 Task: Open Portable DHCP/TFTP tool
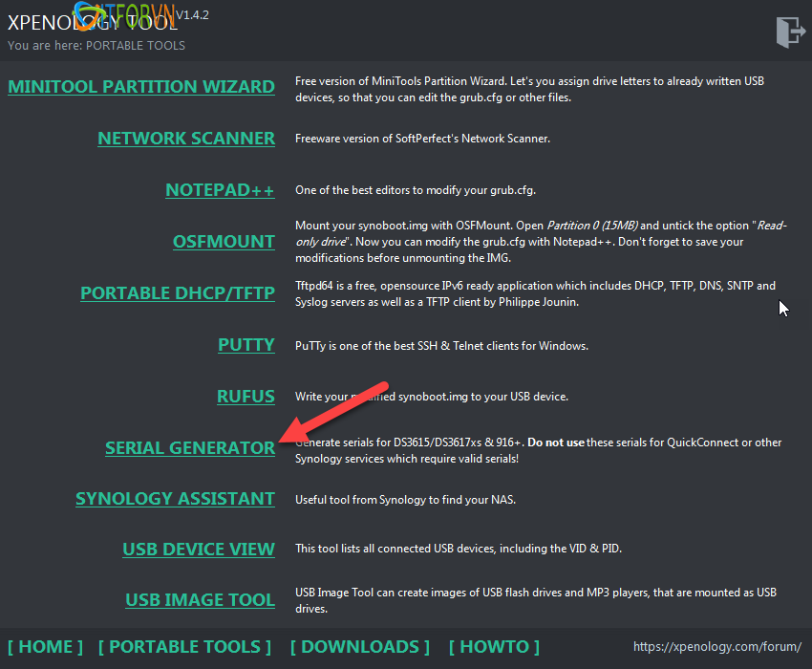click(178, 293)
